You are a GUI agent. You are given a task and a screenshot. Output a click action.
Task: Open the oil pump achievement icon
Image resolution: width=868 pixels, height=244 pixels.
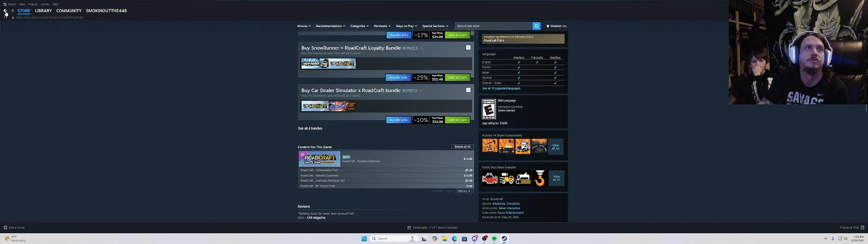[x=490, y=146]
